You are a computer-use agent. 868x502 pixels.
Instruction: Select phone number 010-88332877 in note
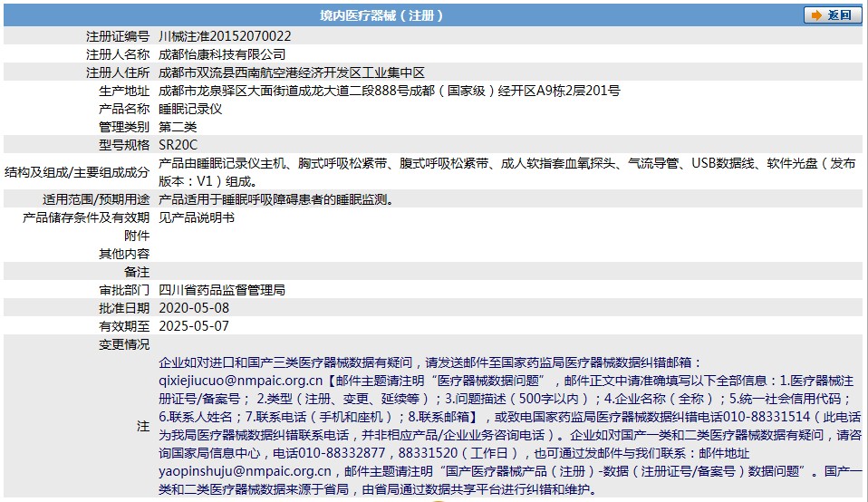342,453
